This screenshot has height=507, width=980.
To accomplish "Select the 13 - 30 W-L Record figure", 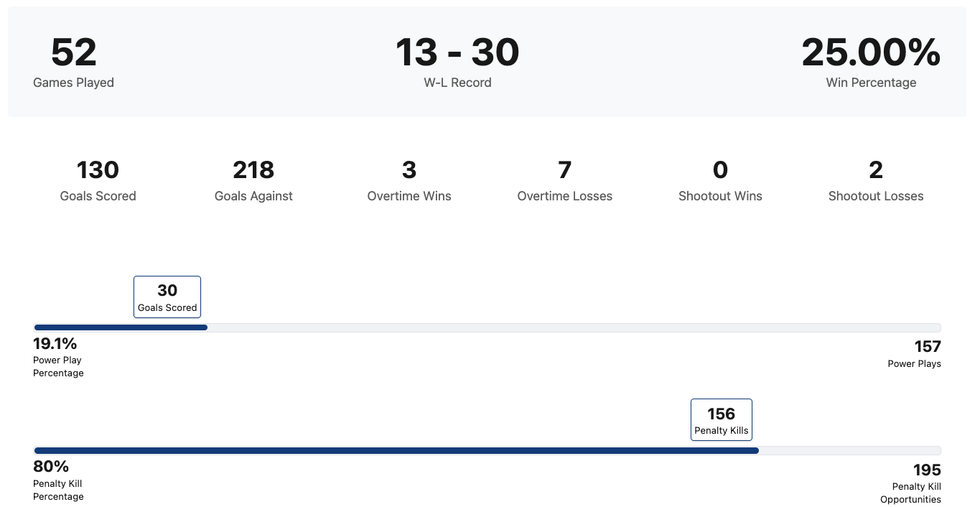I will click(457, 53).
